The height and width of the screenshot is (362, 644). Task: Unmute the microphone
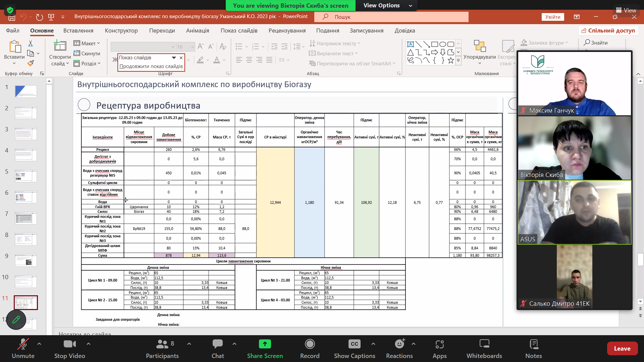pyautogui.click(x=23, y=344)
